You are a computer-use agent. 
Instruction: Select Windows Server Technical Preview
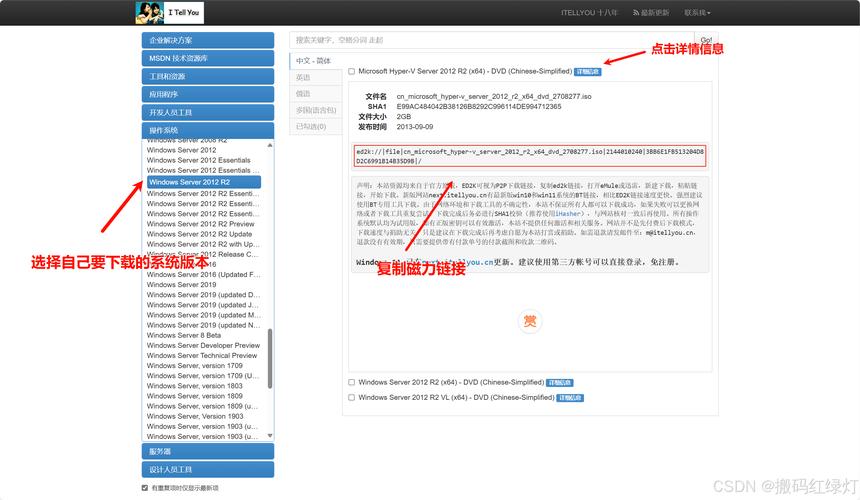click(x=202, y=355)
